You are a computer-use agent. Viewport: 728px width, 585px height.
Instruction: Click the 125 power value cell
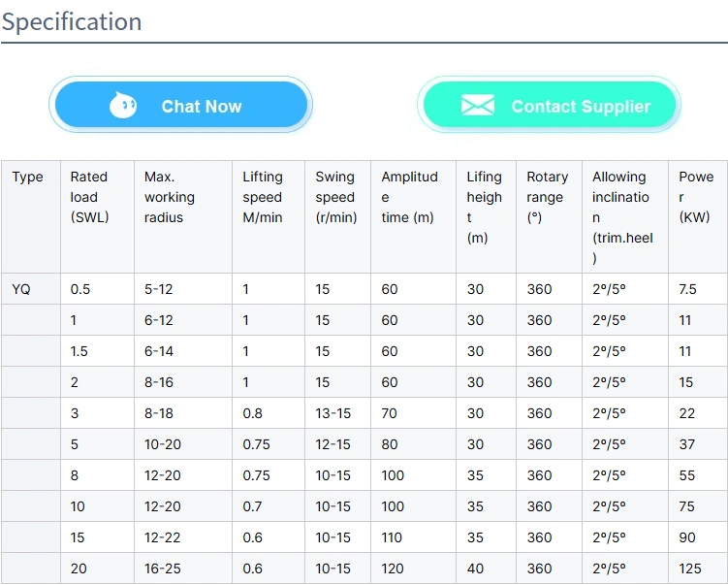tap(691, 569)
